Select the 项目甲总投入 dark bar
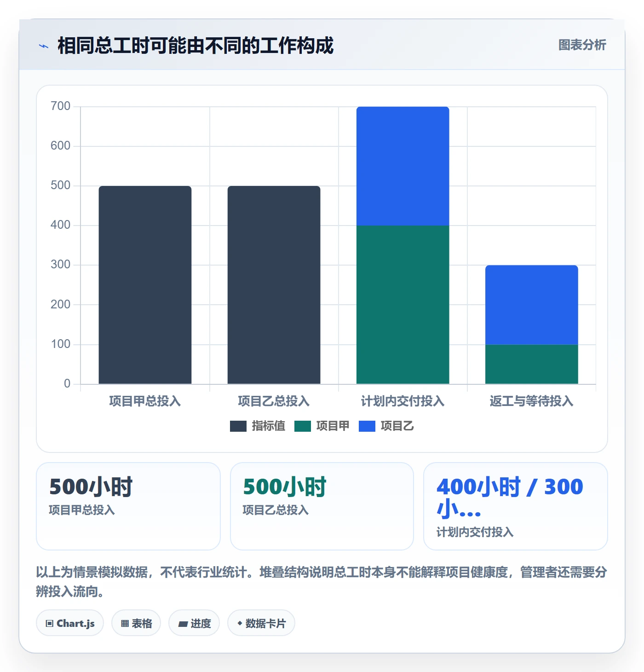 [145, 285]
